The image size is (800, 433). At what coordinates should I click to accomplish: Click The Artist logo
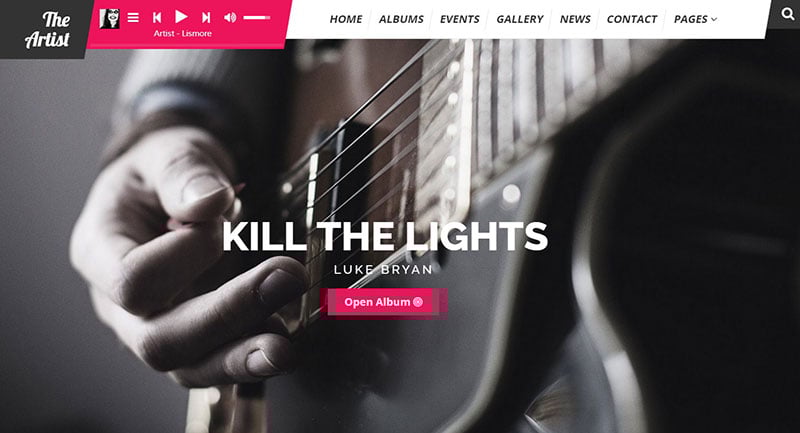pos(47,29)
